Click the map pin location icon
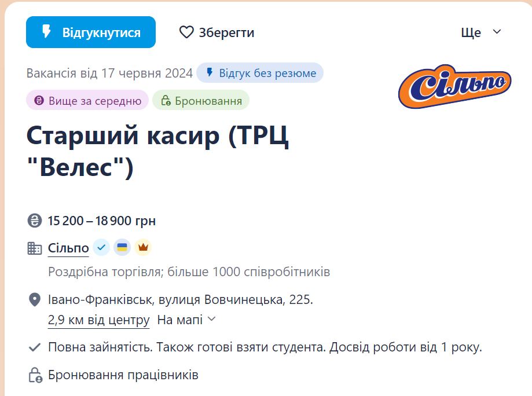Screen dimensions: 532x396 click(x=35, y=300)
